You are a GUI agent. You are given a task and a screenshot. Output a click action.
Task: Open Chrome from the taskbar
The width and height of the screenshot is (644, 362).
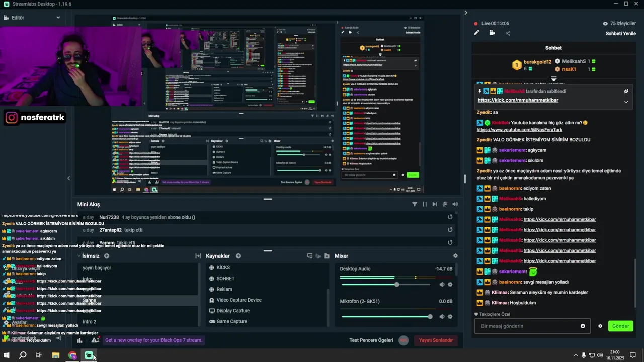pos(72,355)
